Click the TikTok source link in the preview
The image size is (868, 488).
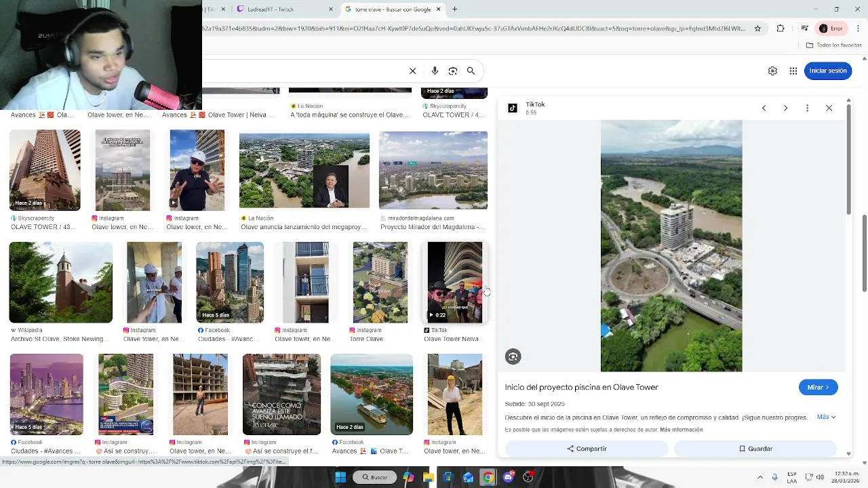pos(535,104)
